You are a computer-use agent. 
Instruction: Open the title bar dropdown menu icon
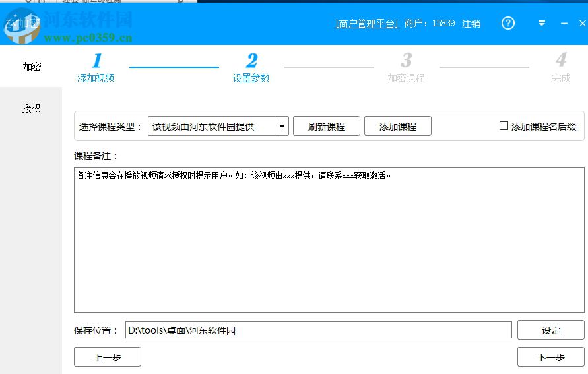point(542,23)
